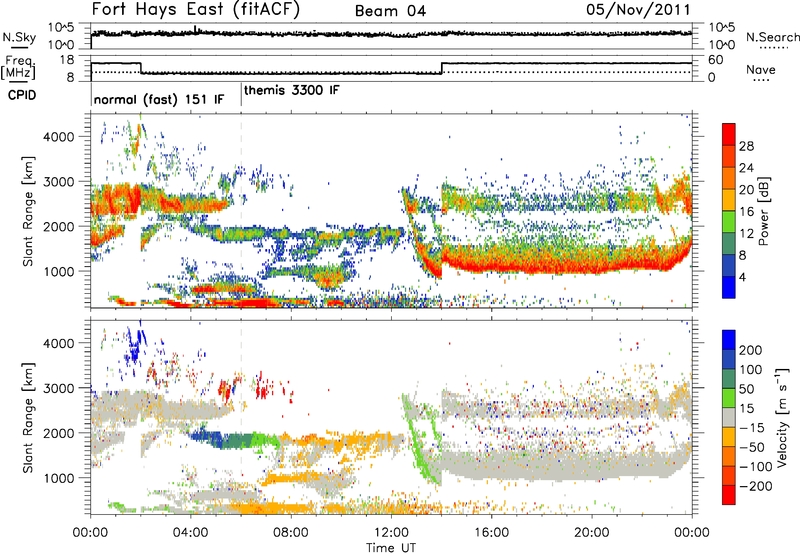
Task: Click the 'Slant Range [km]' label of the power panel
Action: (28, 211)
